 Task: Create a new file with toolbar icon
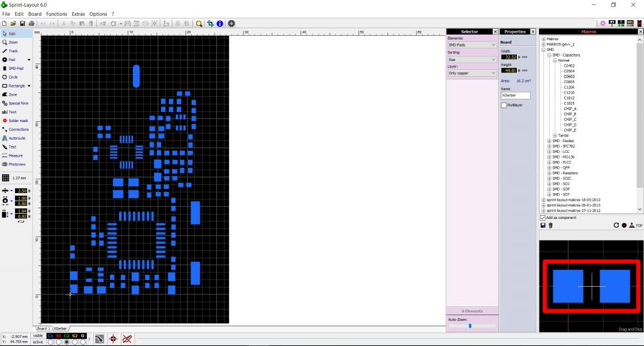click(x=4, y=24)
